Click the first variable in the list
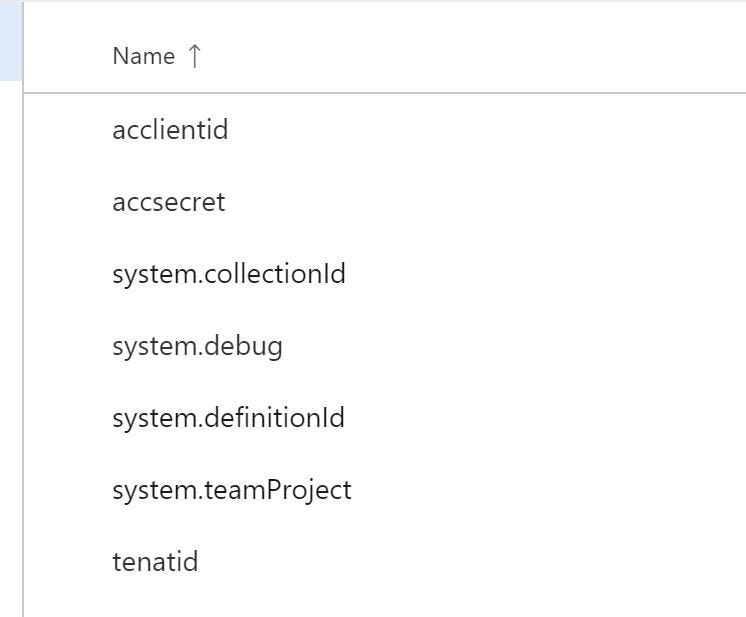The image size is (746, 617). tap(170, 130)
